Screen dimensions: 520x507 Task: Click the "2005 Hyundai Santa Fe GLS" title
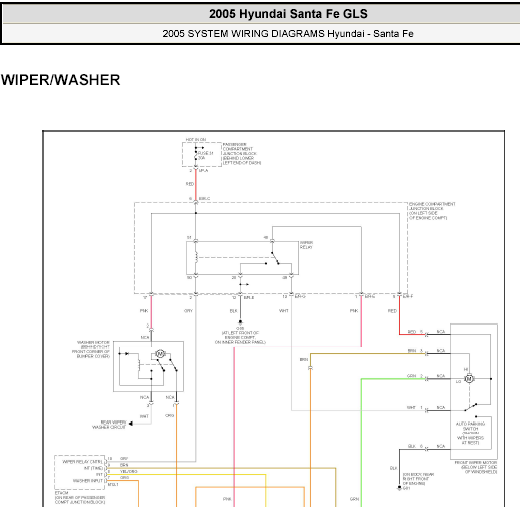[x=288, y=14]
